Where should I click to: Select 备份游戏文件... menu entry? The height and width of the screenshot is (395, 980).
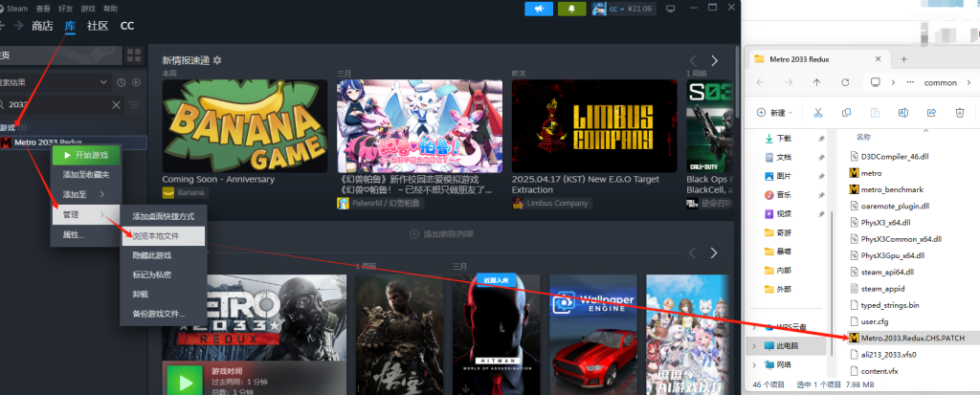(x=163, y=313)
